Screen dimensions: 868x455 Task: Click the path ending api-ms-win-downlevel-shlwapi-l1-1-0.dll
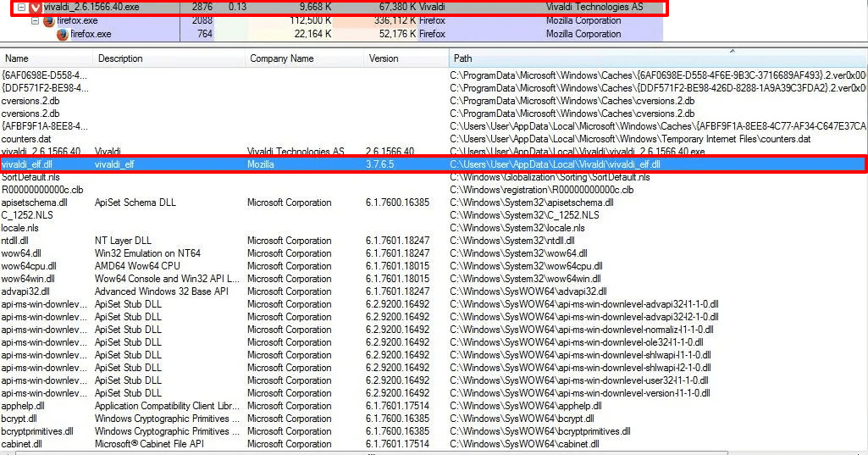pos(580,355)
